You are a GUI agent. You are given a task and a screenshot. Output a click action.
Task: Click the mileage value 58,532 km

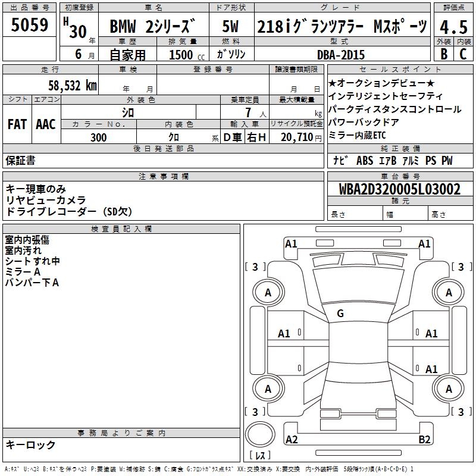[x=72, y=86]
